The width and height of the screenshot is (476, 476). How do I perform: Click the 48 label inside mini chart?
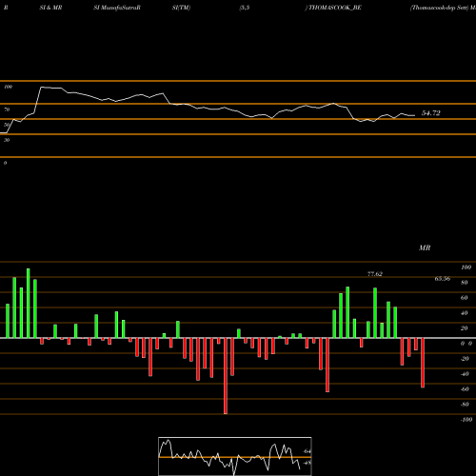307,463
